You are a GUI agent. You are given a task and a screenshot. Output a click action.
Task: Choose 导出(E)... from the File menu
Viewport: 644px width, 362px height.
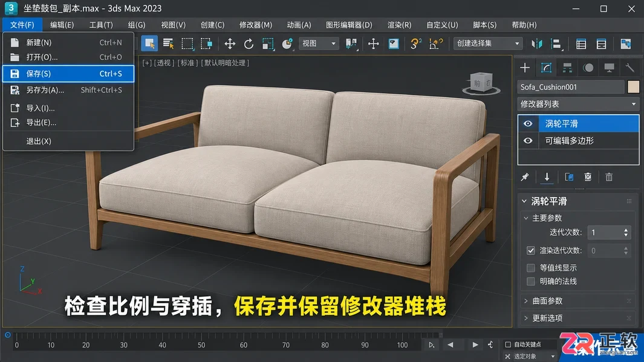[x=68, y=123]
